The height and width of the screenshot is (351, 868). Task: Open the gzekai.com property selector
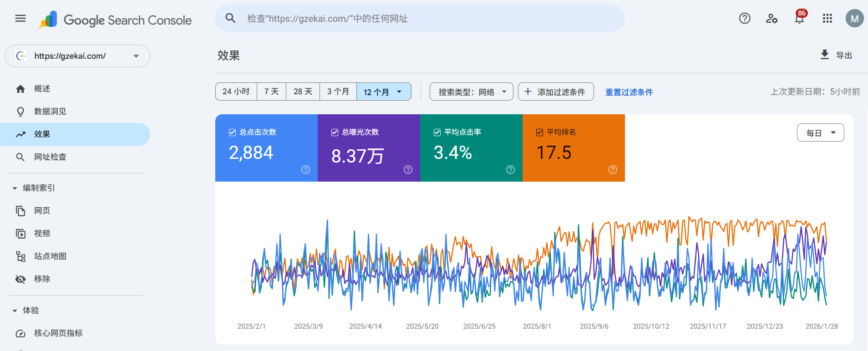[77, 56]
